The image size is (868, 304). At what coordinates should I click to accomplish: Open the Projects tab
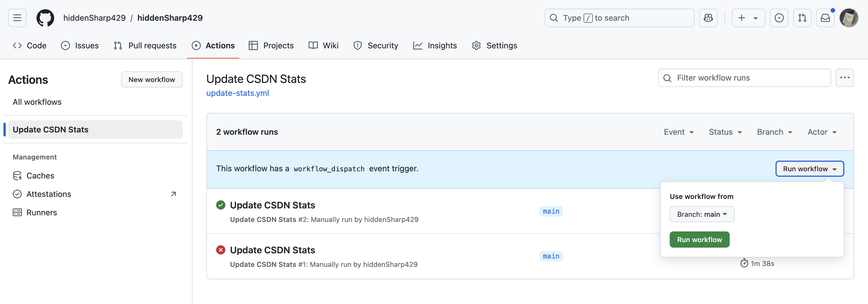pyautogui.click(x=271, y=45)
